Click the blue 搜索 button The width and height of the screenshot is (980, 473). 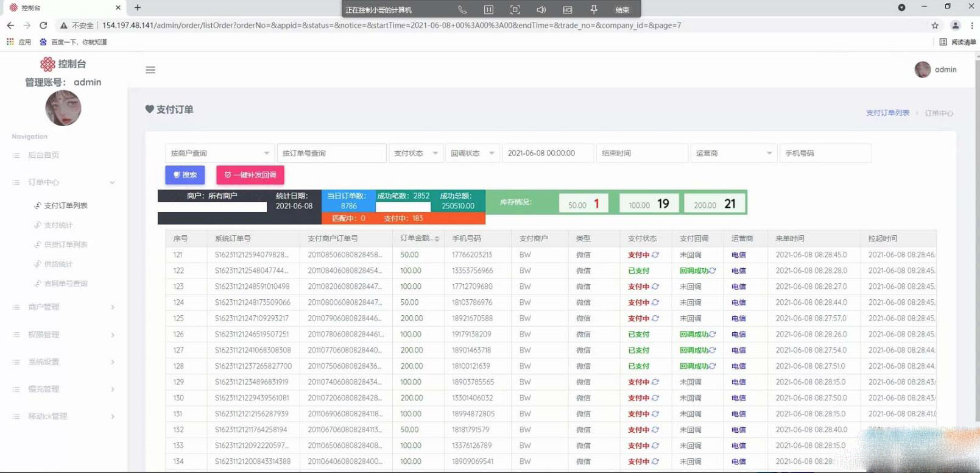click(185, 175)
